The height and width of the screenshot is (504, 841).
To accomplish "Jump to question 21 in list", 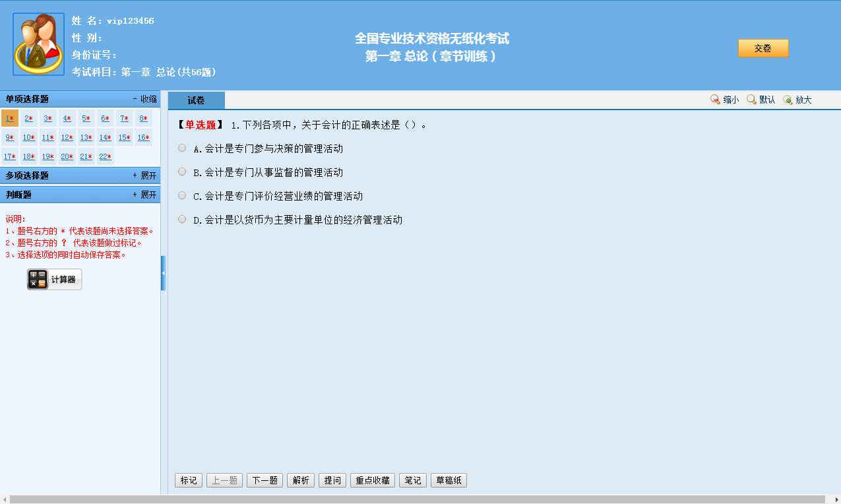I will 86,157.
